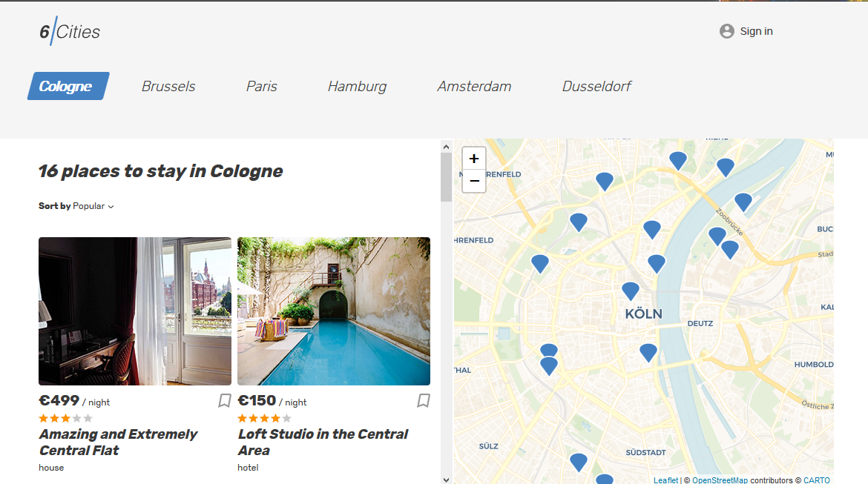This screenshot has height=484, width=868.
Task: Zoom out of the map with the minus button
Action: pos(473,180)
